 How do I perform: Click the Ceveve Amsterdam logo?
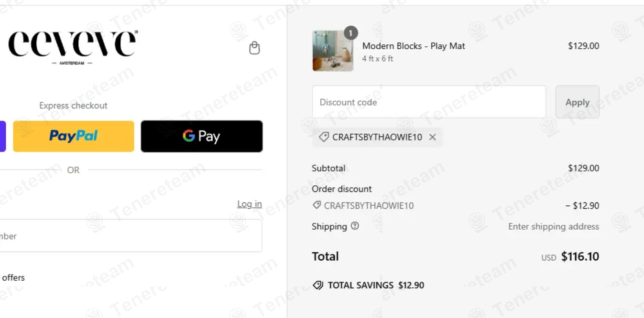(x=73, y=47)
